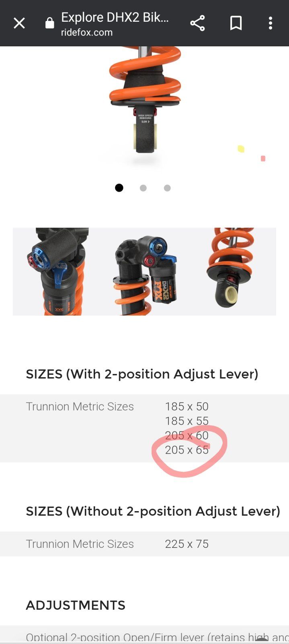Tap the 205 x 65 size entry
The image size is (289, 644).
tap(187, 450)
